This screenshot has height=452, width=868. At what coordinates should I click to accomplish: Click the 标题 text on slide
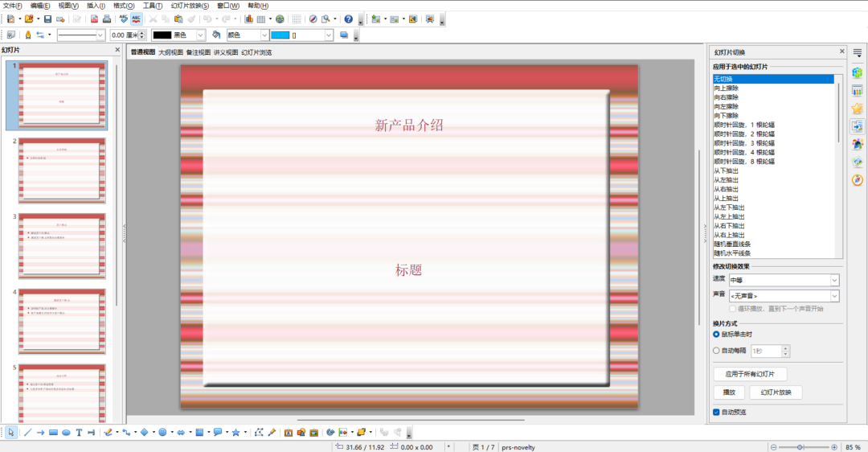click(408, 270)
